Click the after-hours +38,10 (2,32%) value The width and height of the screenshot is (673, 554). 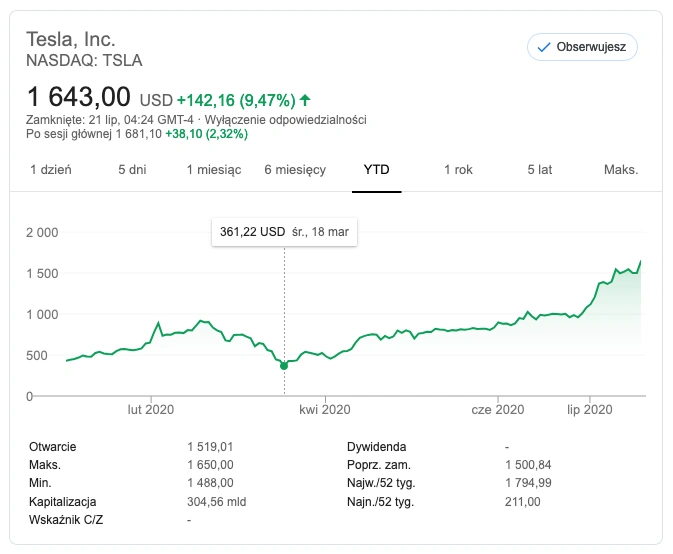[x=206, y=134]
